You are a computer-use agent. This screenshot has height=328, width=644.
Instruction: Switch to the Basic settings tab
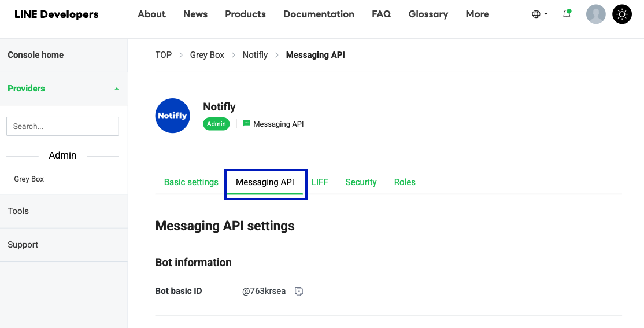tap(191, 182)
